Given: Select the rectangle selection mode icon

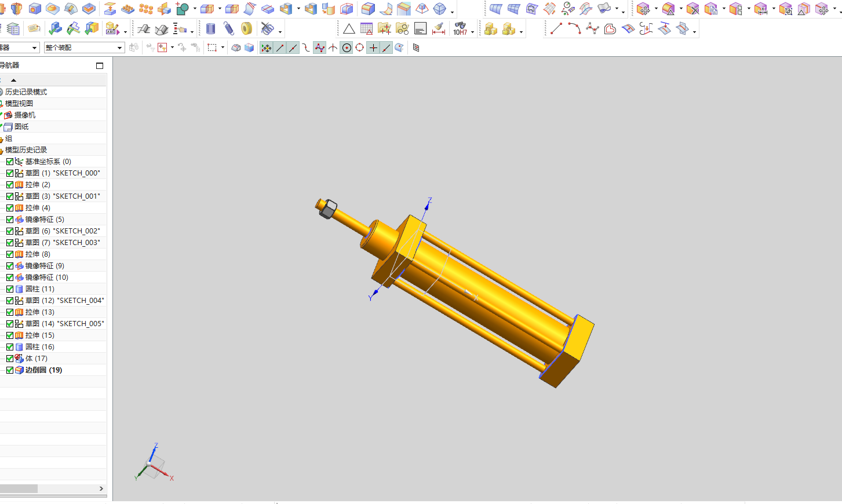Looking at the screenshot, I should (212, 48).
